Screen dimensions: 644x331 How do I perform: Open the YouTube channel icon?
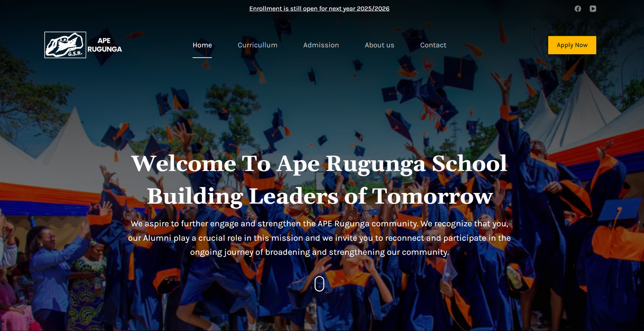[593, 8]
